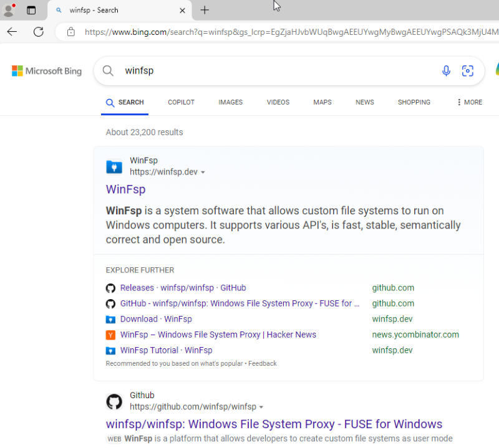Switch to the NEWS tab

pyautogui.click(x=365, y=102)
